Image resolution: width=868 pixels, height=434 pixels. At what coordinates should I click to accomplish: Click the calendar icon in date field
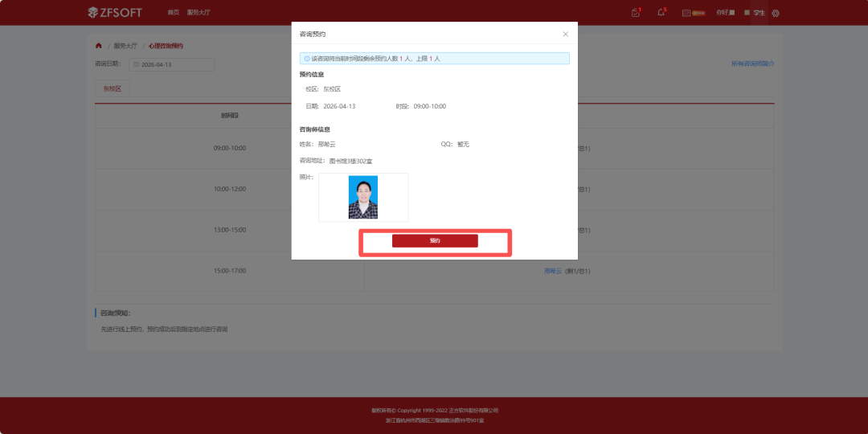click(x=136, y=65)
